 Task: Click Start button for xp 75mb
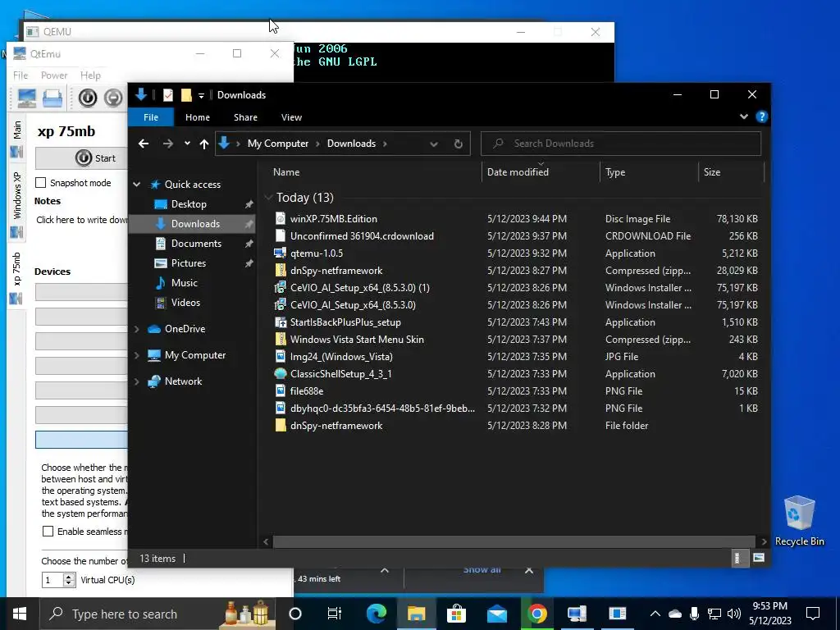click(x=81, y=158)
